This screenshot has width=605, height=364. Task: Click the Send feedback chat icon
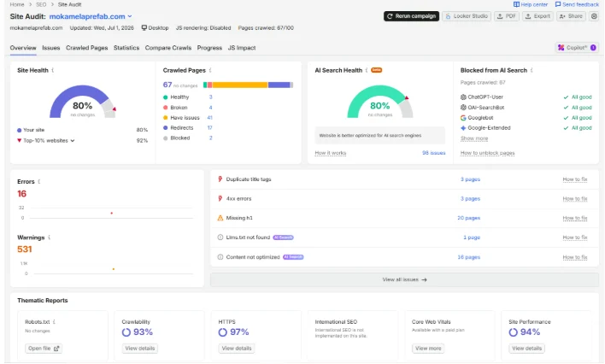point(558,4)
